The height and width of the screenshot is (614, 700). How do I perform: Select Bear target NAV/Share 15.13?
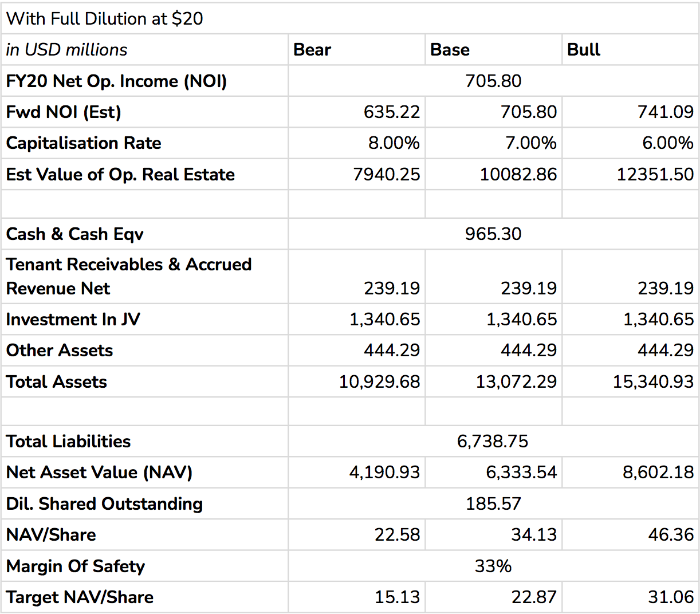(356, 597)
